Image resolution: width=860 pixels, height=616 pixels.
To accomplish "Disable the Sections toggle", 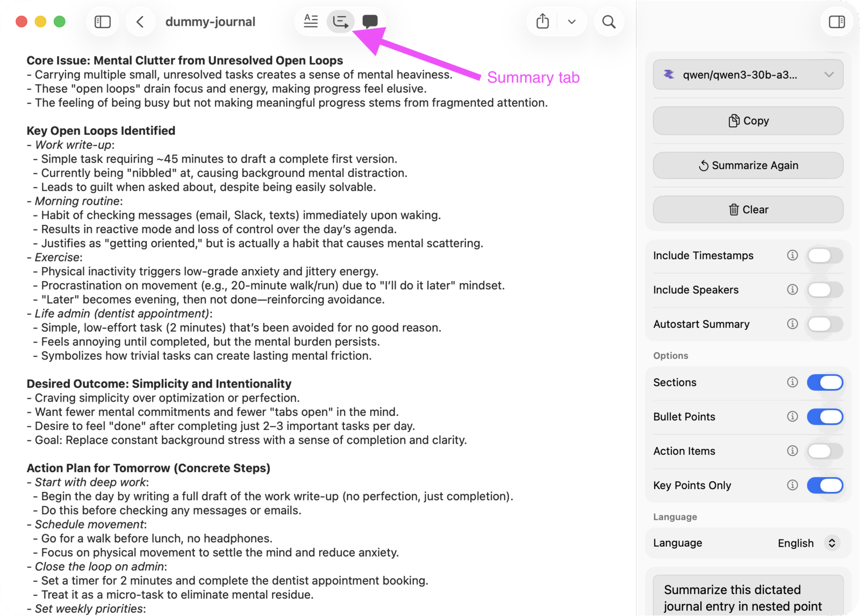I will [x=825, y=382].
